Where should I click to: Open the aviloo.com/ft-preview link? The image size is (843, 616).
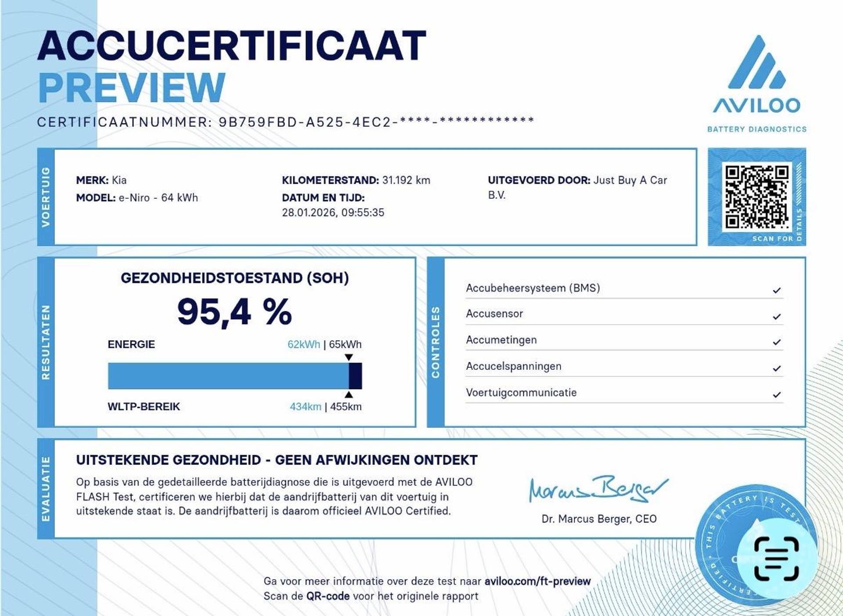pos(537,581)
